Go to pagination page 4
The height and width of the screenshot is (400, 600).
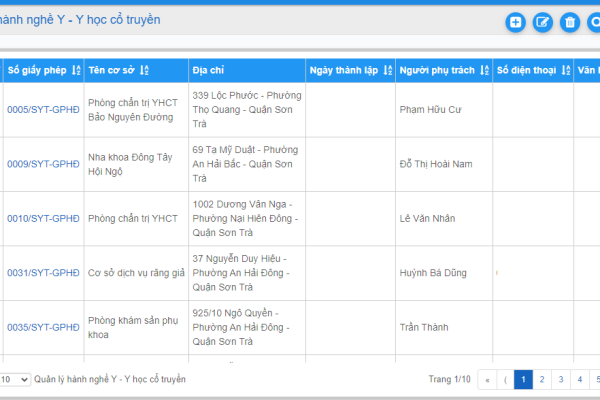tap(580, 379)
